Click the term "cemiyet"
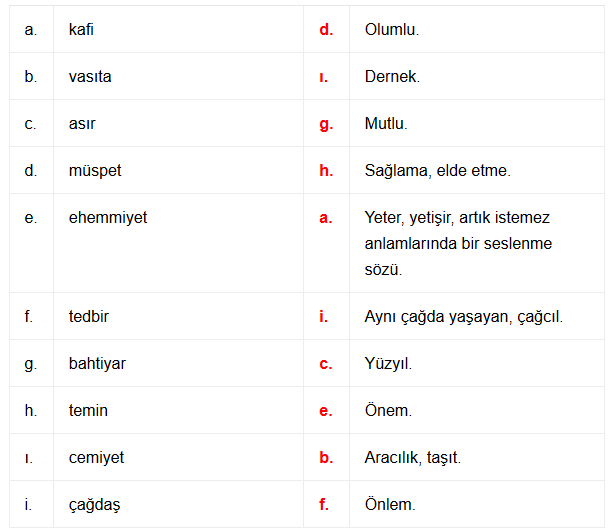This screenshot has width=612, height=532. click(97, 458)
